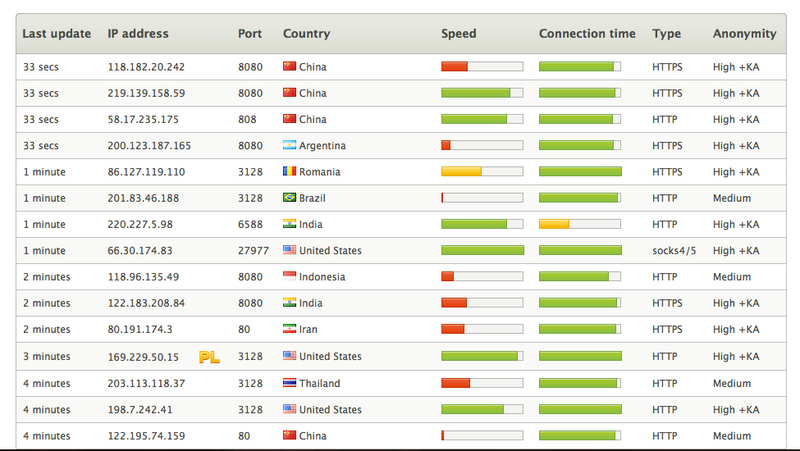The width and height of the screenshot is (800, 451).
Task: Select IP address 169.229.50.15
Action: tap(143, 357)
